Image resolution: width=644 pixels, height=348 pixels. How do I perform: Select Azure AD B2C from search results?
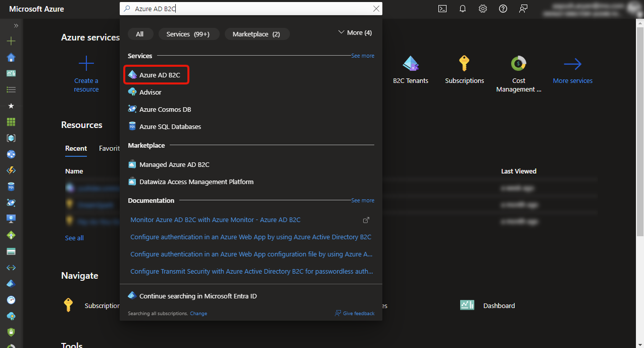click(156, 74)
